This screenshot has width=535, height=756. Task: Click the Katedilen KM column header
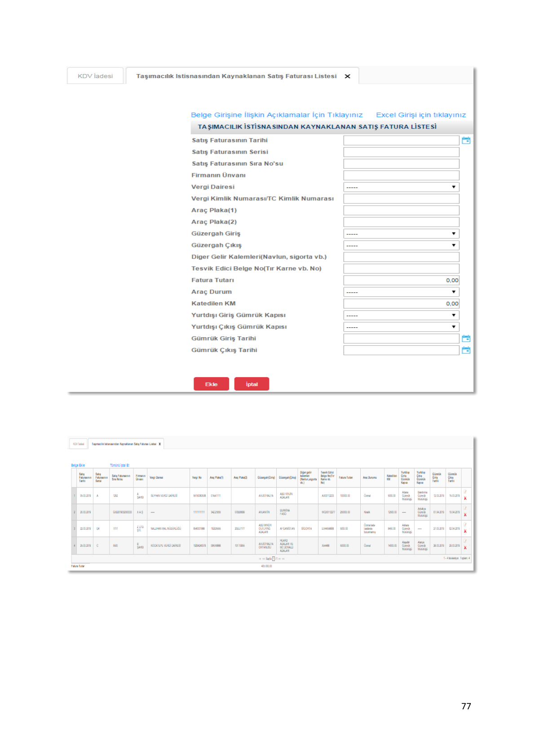[392, 478]
